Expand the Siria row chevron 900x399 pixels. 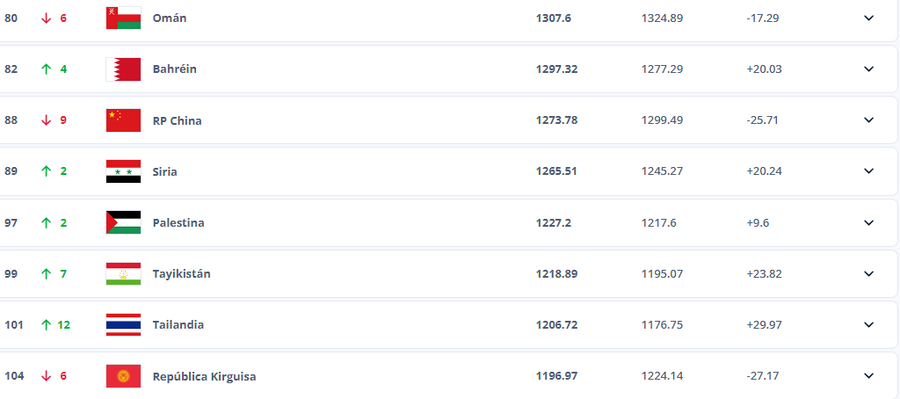point(869,171)
